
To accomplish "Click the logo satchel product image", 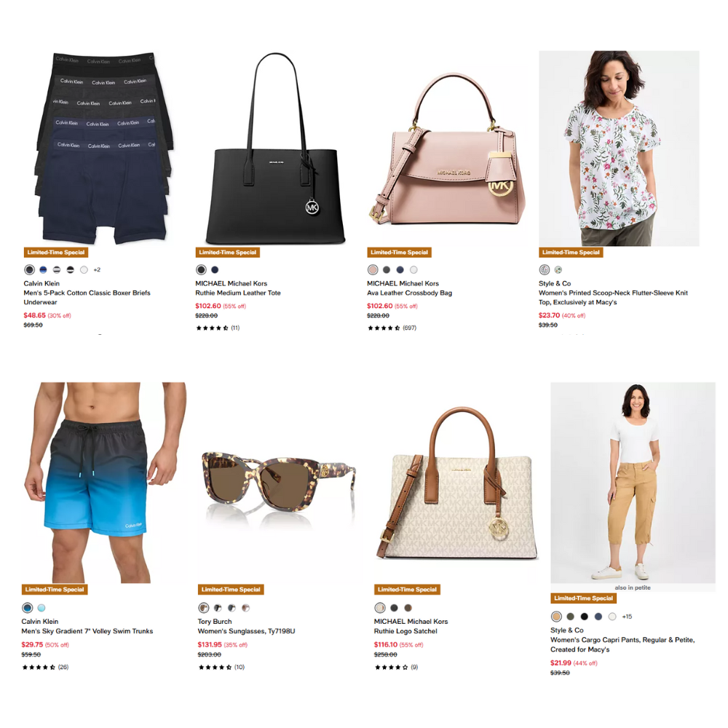I will [457, 483].
